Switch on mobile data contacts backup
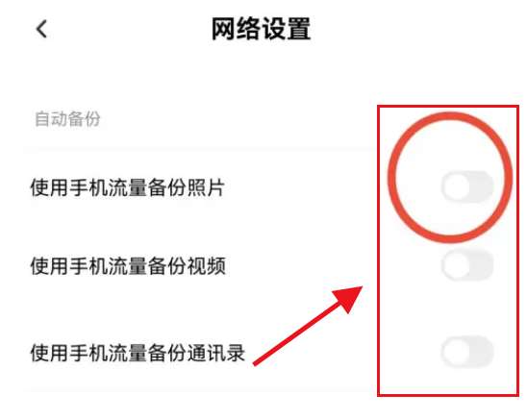 coord(467,352)
